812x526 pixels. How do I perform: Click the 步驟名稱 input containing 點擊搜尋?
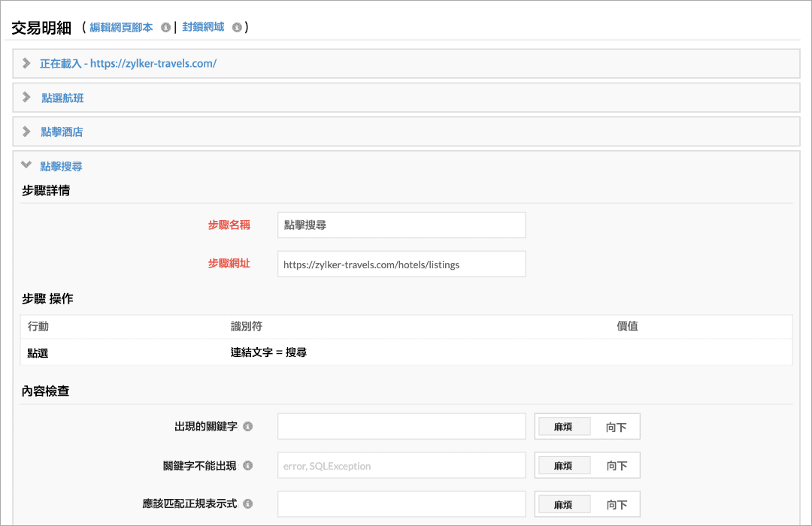point(401,225)
